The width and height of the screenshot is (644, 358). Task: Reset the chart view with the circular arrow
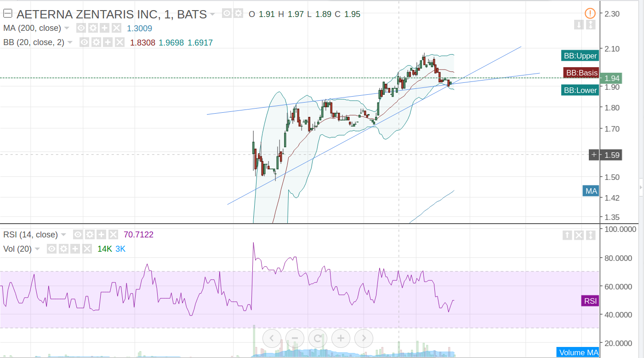(x=318, y=338)
